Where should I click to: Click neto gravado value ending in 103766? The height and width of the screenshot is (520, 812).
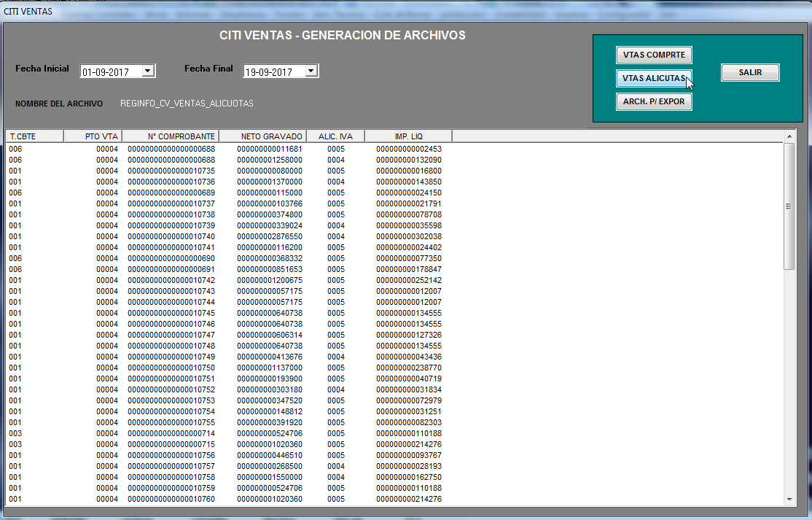(270, 203)
